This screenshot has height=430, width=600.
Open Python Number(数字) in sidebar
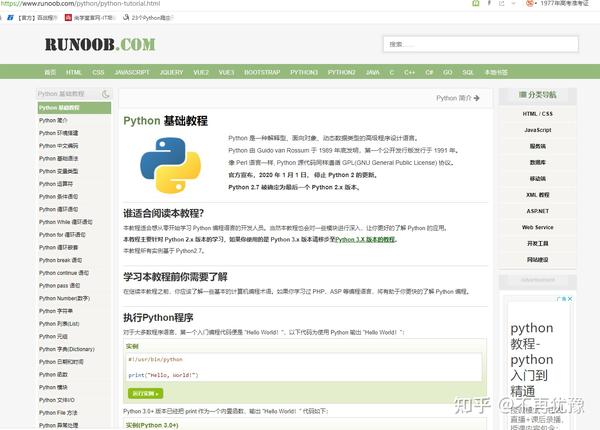(x=64, y=298)
